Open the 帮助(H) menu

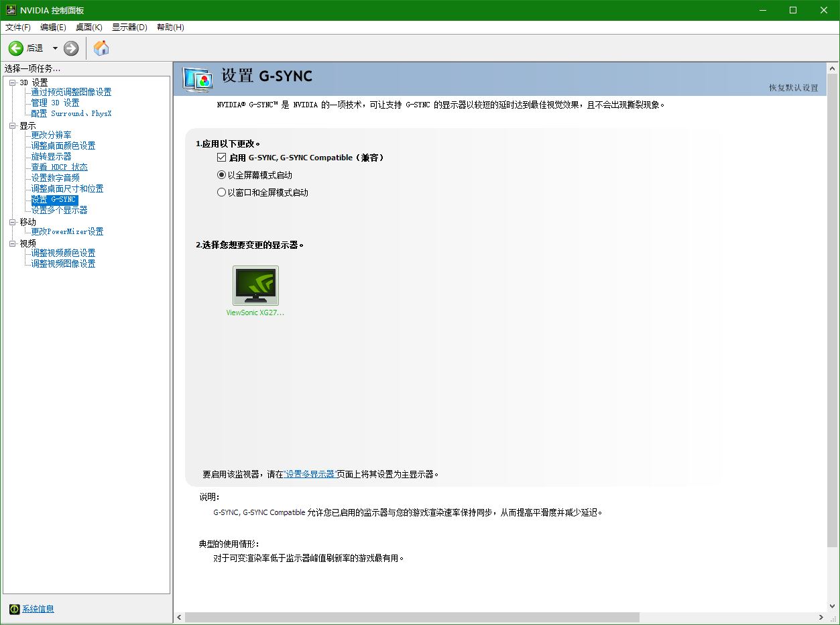coord(170,27)
